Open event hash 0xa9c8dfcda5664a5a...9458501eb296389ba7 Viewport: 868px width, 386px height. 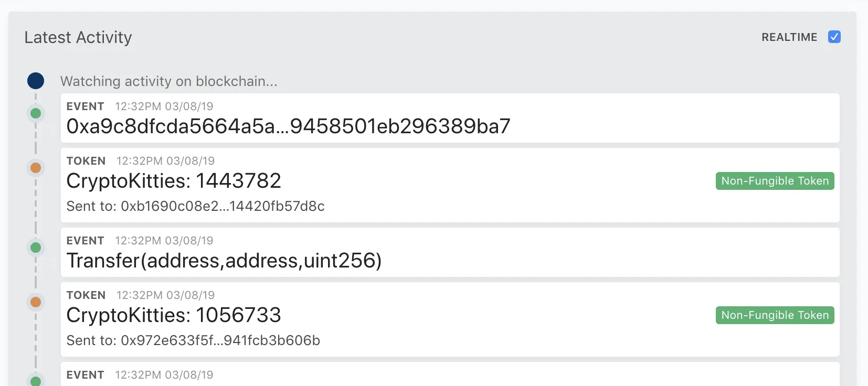pyautogui.click(x=288, y=126)
